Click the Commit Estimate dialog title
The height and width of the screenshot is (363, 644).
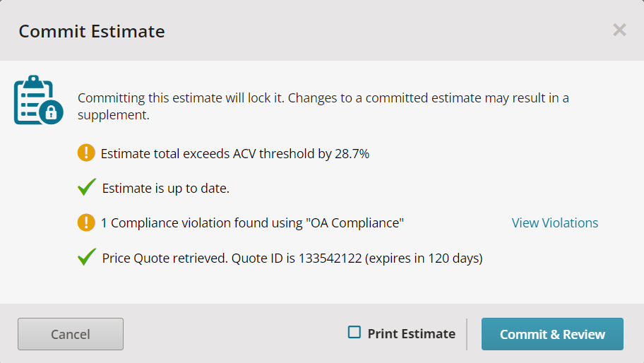92,32
